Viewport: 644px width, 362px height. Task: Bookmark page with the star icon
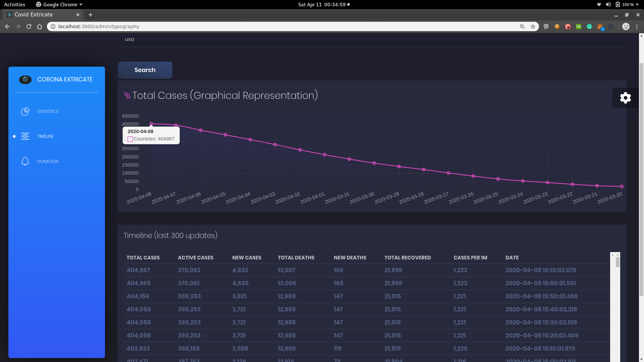[533, 26]
